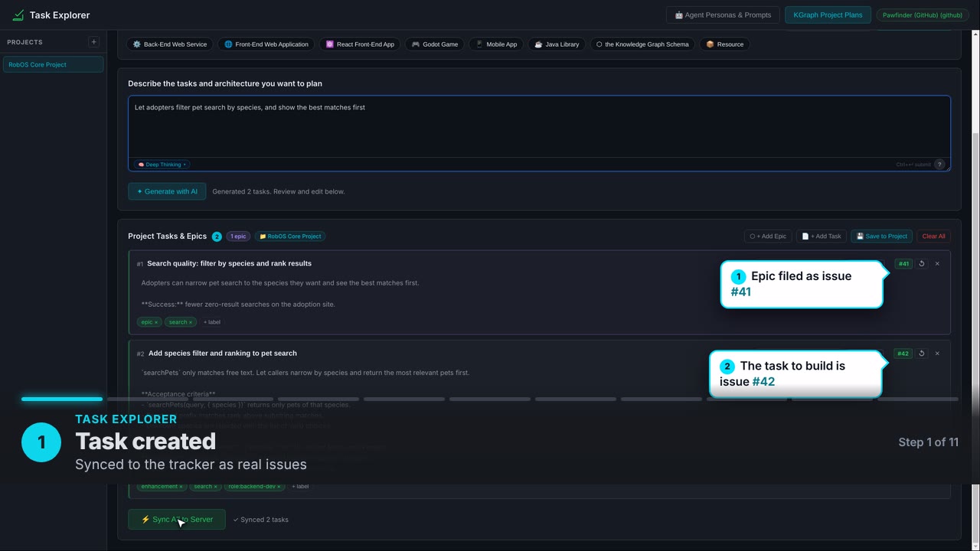Add a label to task #1
Viewport: 980px width, 551px height.
[x=212, y=322]
